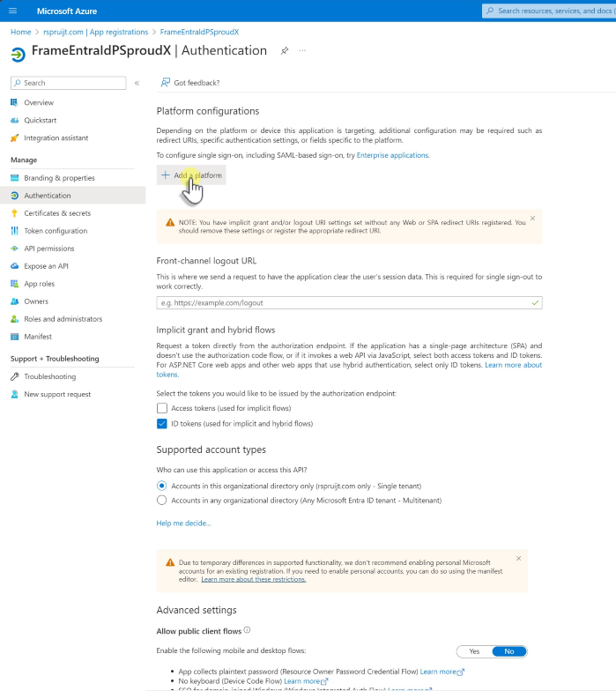
Task: Go to API permissions menu item
Action: 49,249
